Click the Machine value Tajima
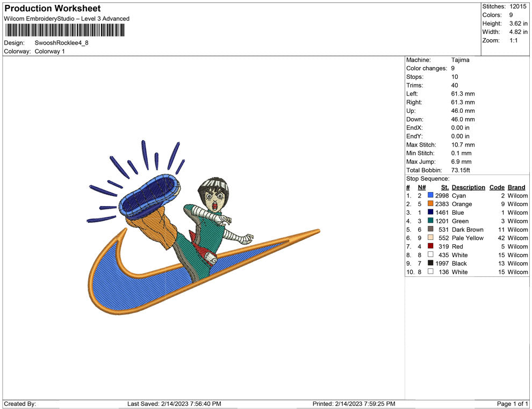 460,60
